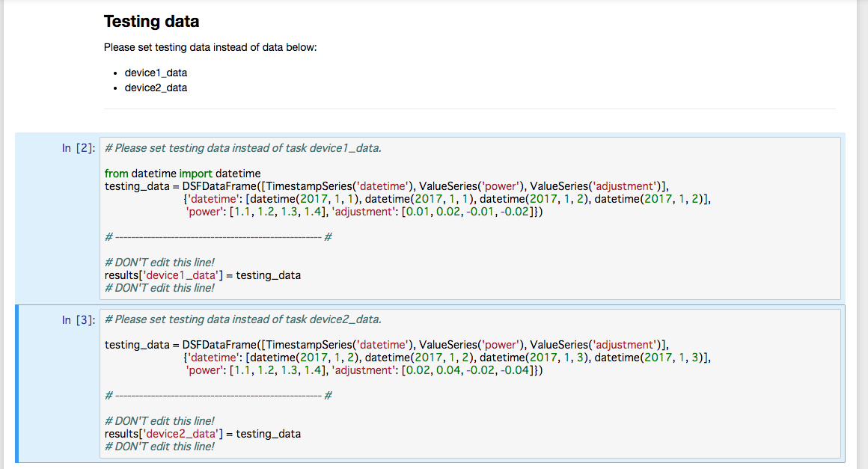Click the device2_data comment line in cell 3
The width and height of the screenshot is (868, 469).
[x=243, y=319]
